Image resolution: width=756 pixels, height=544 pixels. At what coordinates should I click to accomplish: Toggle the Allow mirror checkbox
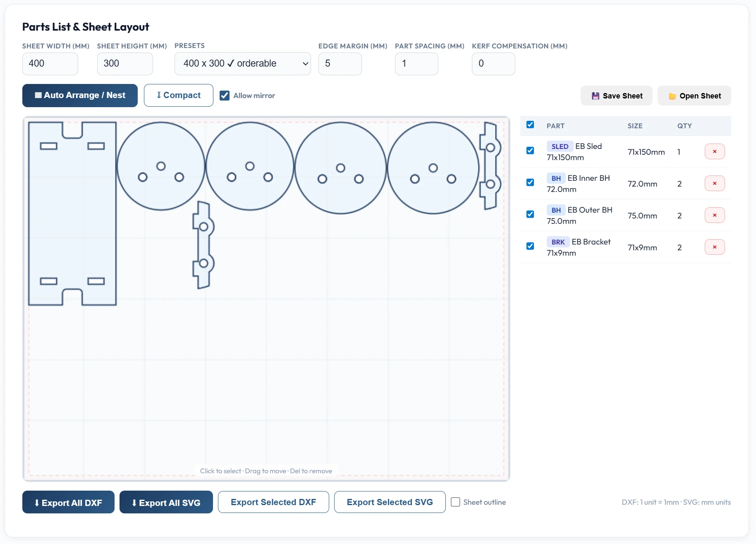pos(225,96)
